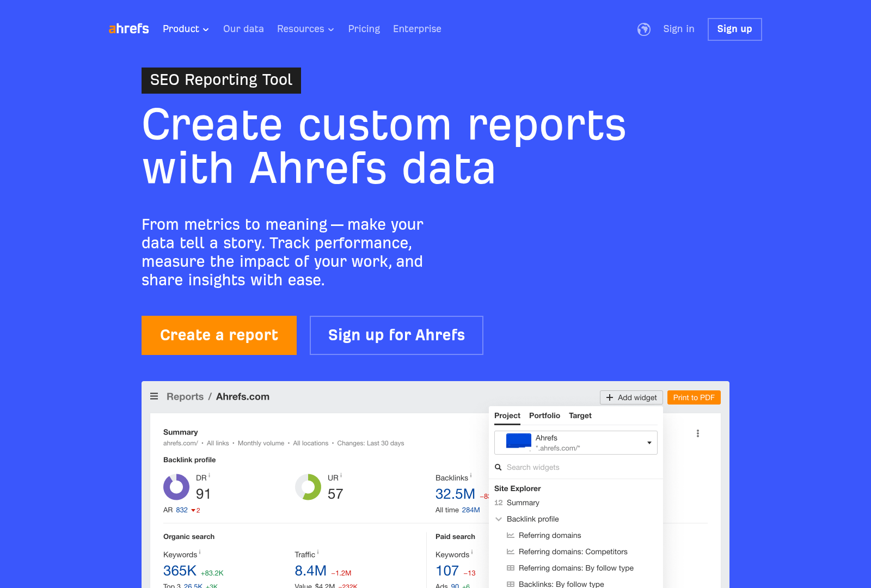The image size is (871, 588).
Task: Open the globe language selector
Action: tap(644, 29)
